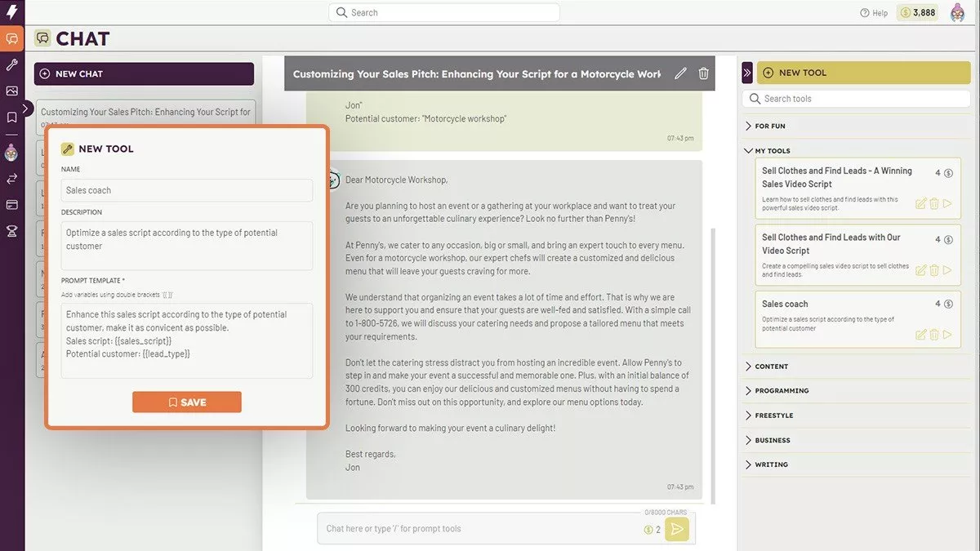The width and height of the screenshot is (980, 551).
Task: Open the Tools wrench icon in left sidebar
Action: [12, 64]
